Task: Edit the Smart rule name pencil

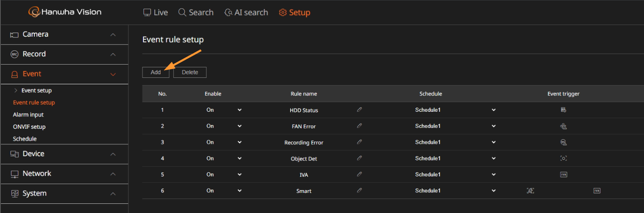Action: pos(359,191)
